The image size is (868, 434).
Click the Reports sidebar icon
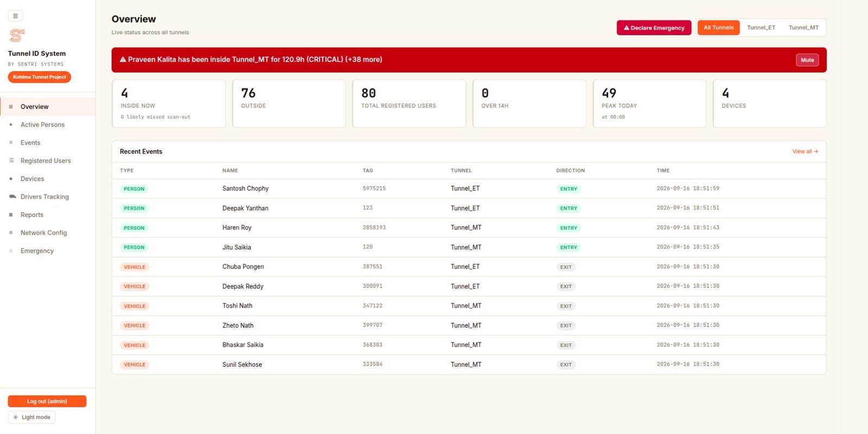tap(11, 215)
